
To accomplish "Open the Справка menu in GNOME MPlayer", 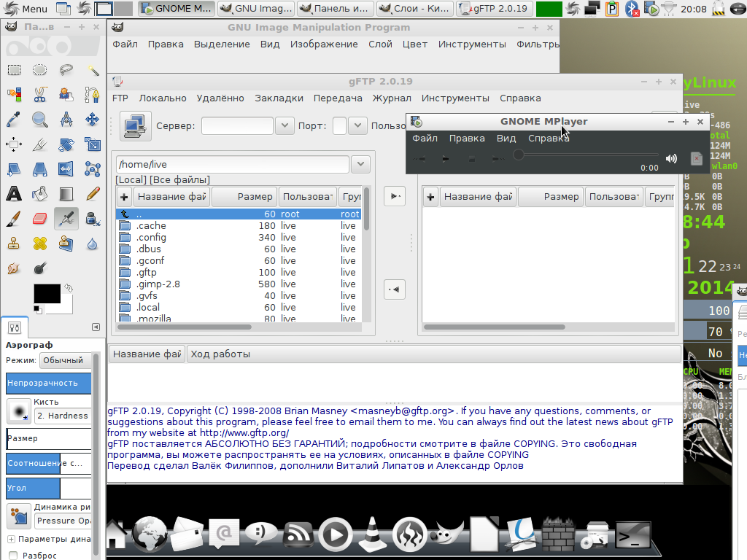I will point(549,138).
